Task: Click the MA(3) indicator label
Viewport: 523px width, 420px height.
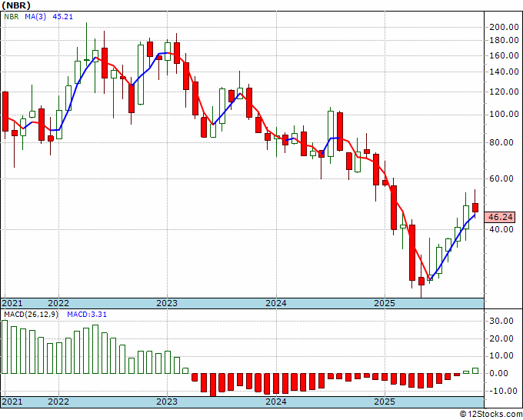Action: [35, 16]
